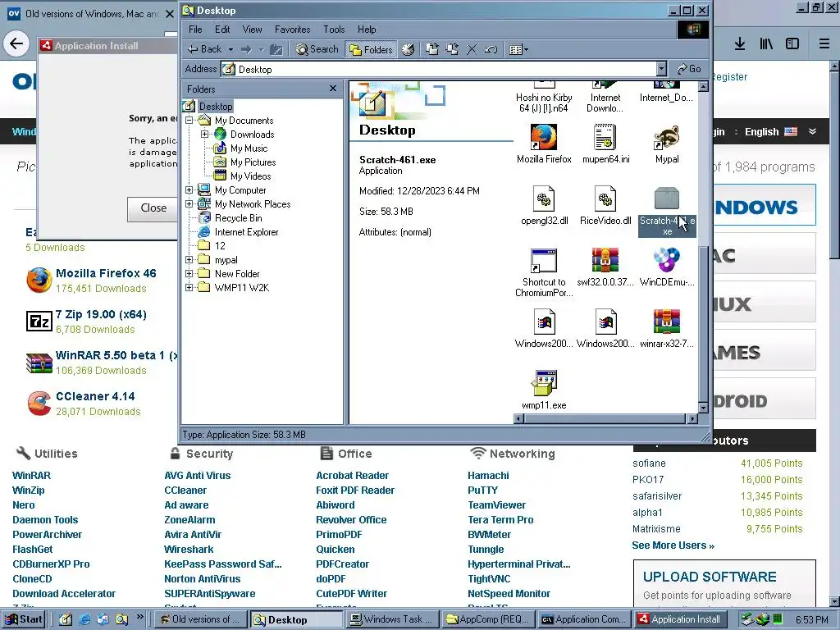Expand the My Computer tree node
This screenshot has width=840, height=630.
tap(189, 190)
